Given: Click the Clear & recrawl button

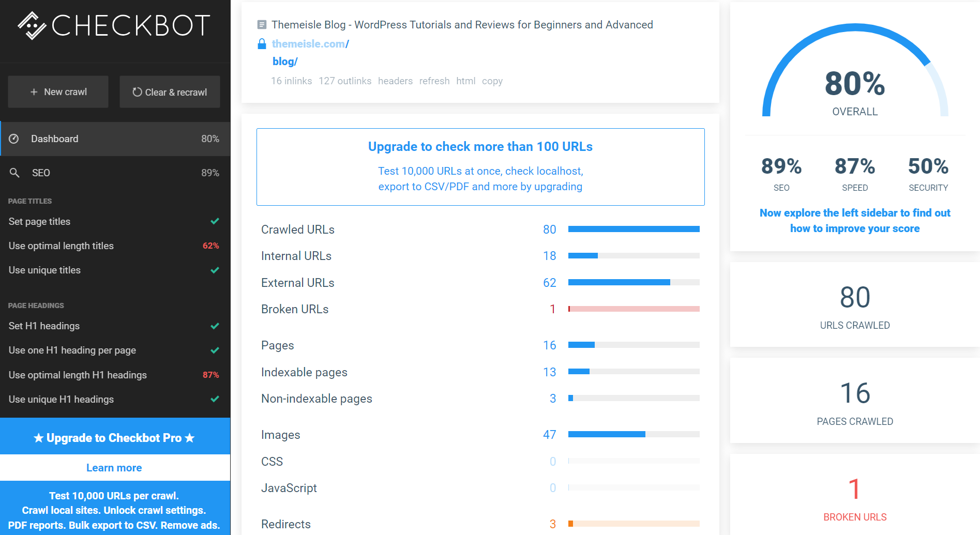Looking at the screenshot, I should point(169,91).
